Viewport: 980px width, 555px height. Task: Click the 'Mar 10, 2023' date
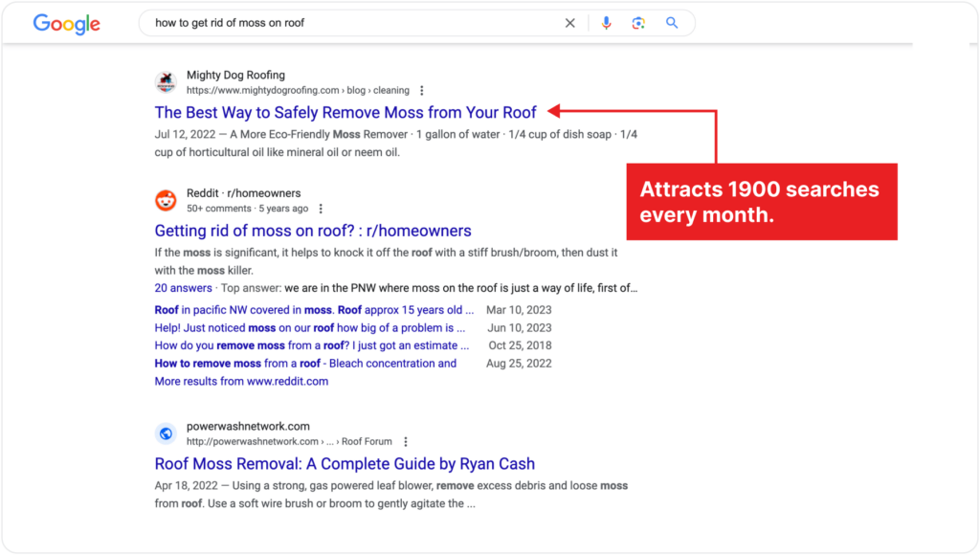[x=519, y=310]
